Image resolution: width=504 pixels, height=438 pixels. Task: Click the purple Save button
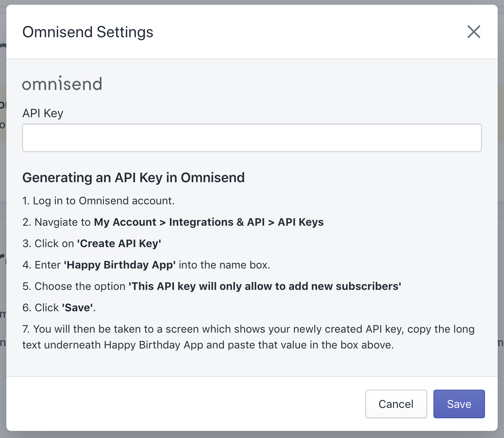(x=459, y=404)
